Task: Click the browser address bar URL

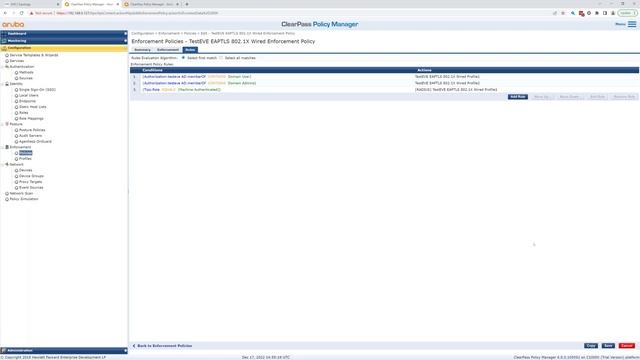Action: coord(137,13)
